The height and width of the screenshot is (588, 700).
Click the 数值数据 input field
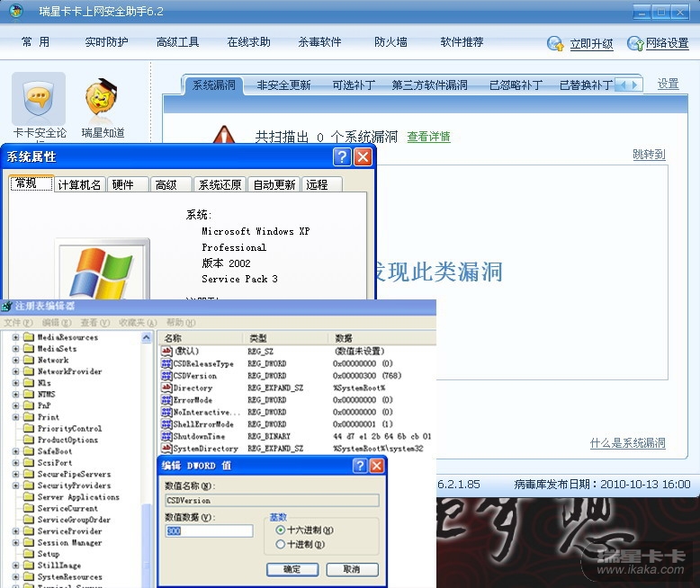[x=209, y=530]
